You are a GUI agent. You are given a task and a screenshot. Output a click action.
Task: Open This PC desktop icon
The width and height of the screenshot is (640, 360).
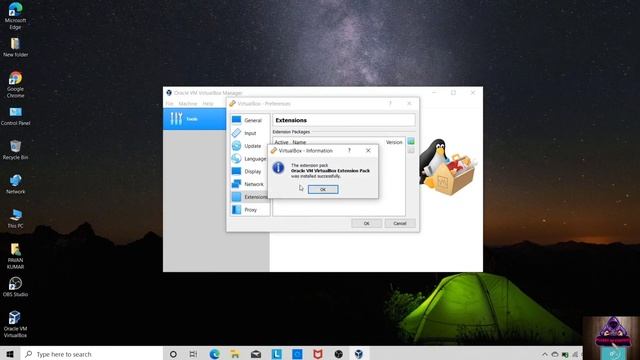(x=15, y=218)
